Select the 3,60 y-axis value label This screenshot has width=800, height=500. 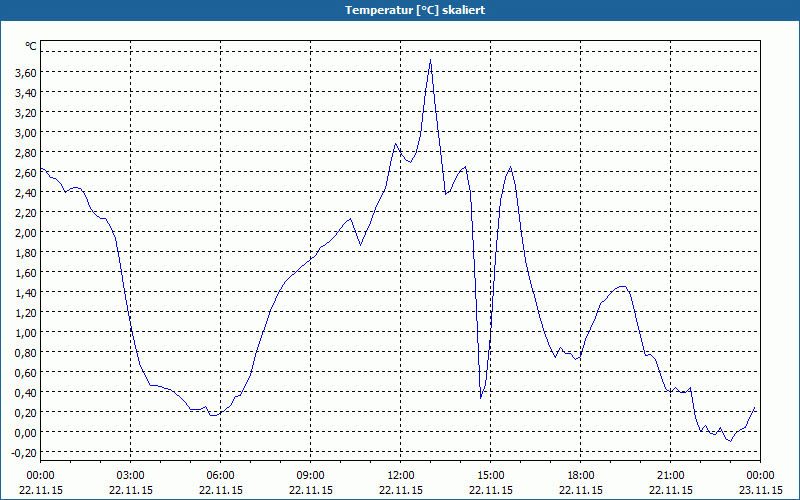pyautogui.click(x=26, y=72)
